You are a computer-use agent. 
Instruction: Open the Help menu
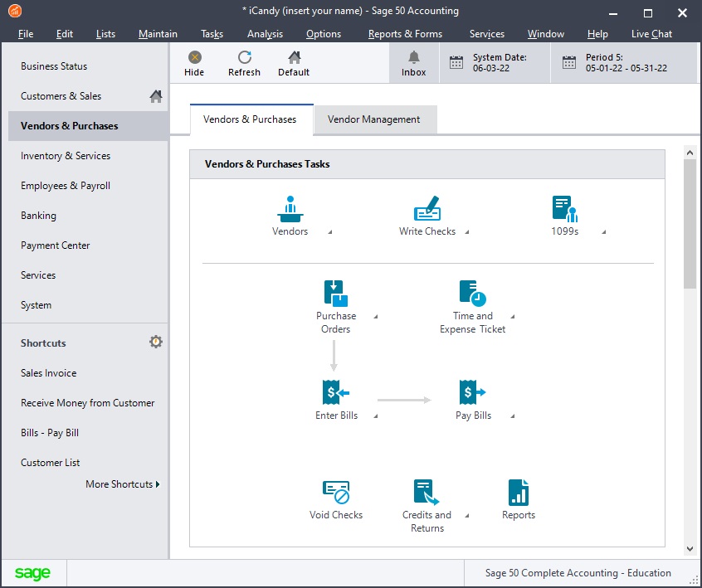click(597, 34)
